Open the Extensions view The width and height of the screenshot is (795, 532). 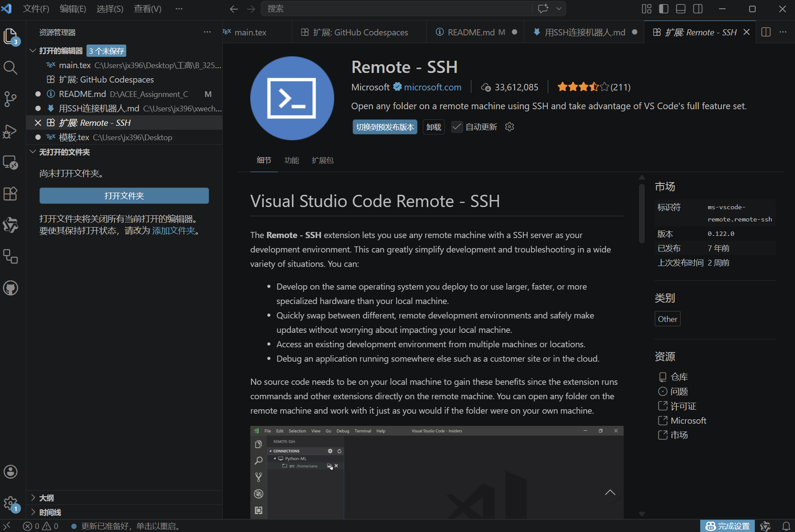[10, 193]
